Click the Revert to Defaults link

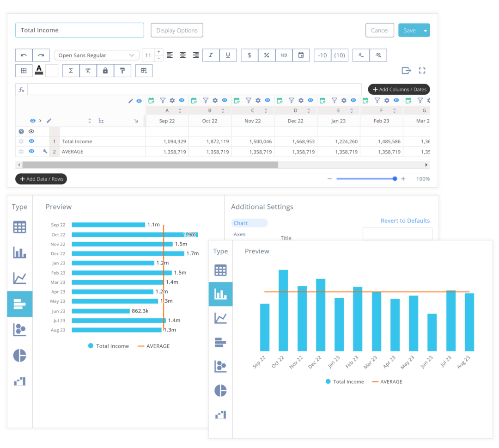coord(405,221)
